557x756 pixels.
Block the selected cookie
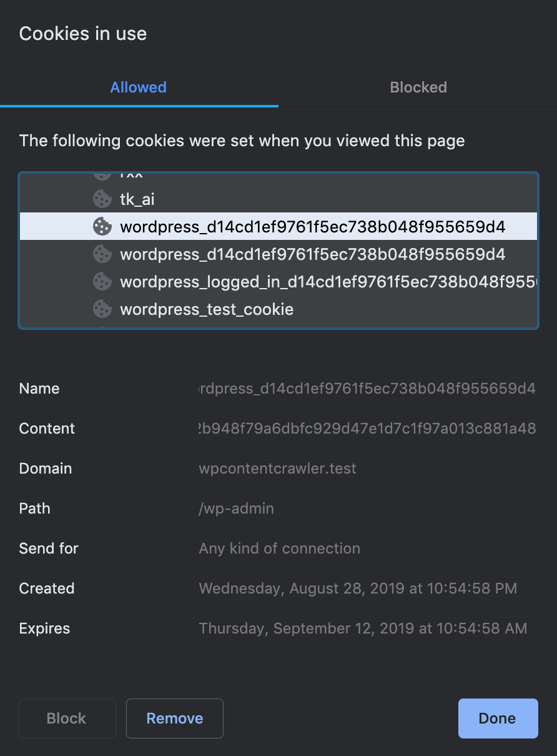click(67, 718)
